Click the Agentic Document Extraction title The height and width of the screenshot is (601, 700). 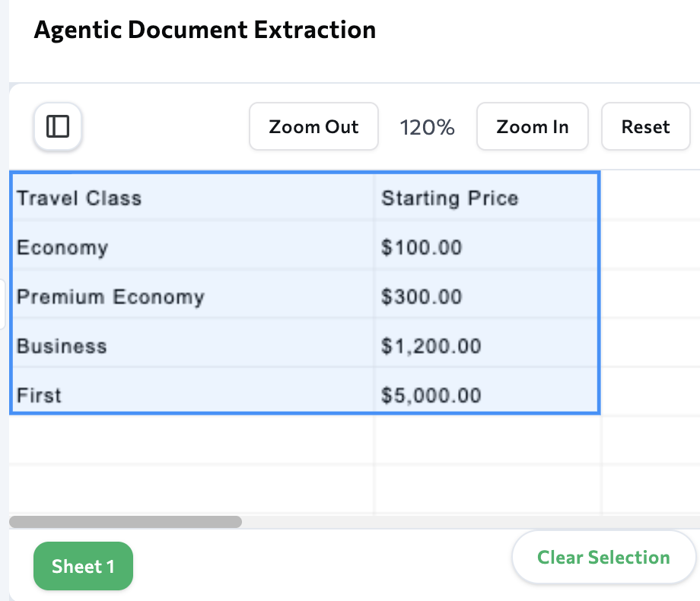[205, 30]
